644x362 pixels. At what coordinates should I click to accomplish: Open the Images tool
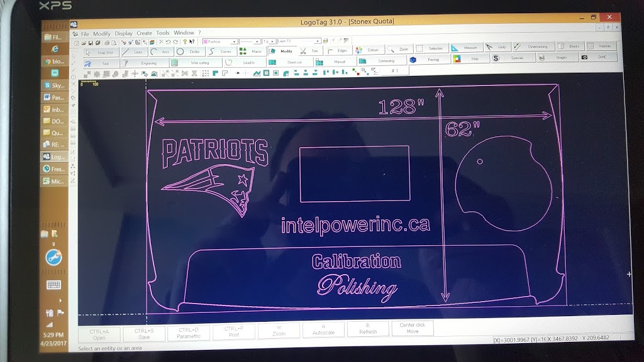click(x=557, y=57)
